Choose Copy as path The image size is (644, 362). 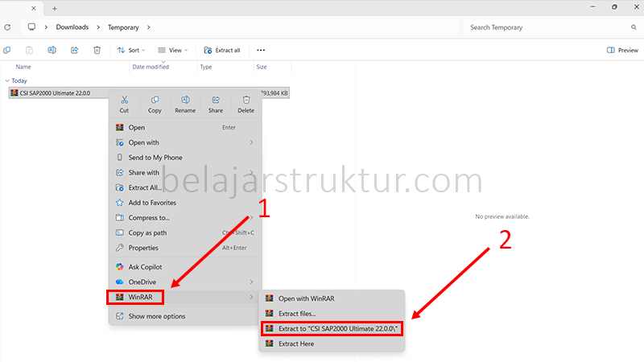point(185,232)
